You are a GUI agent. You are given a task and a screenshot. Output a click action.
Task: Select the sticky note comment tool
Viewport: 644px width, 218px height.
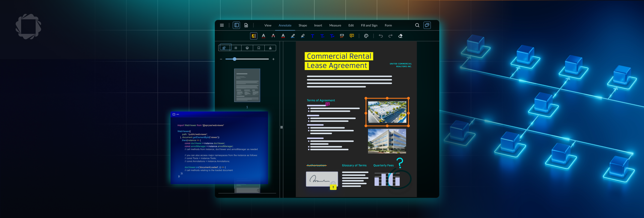coord(352,36)
